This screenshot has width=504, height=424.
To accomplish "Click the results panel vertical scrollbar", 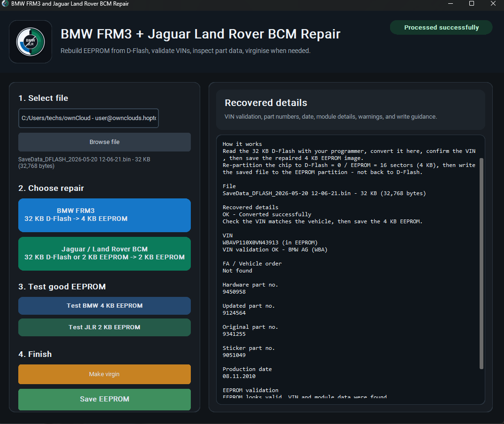I will click(x=481, y=264).
